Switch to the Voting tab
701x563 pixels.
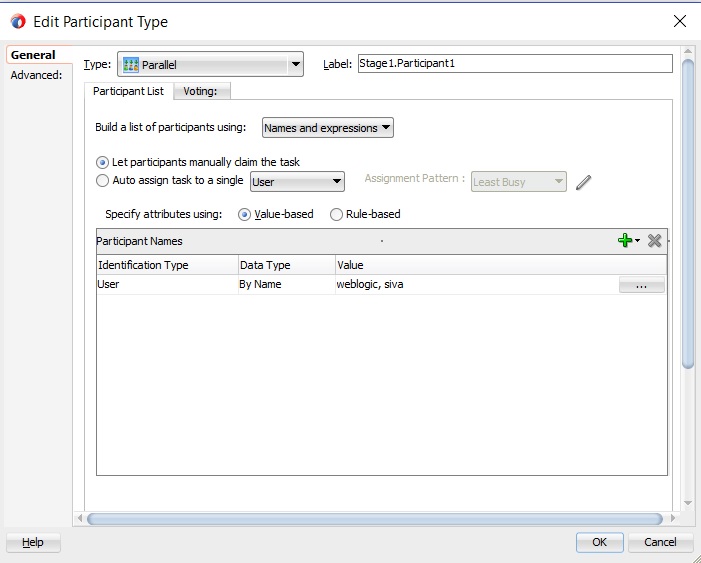point(201,91)
